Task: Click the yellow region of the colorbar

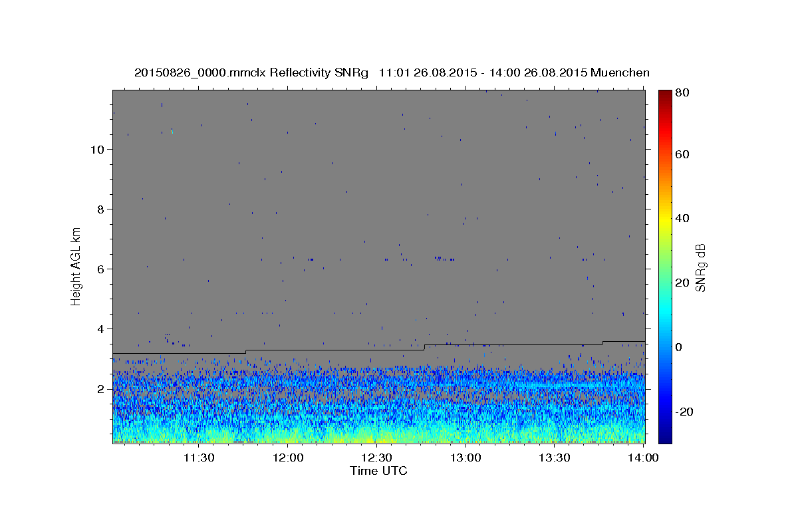Action: click(665, 219)
